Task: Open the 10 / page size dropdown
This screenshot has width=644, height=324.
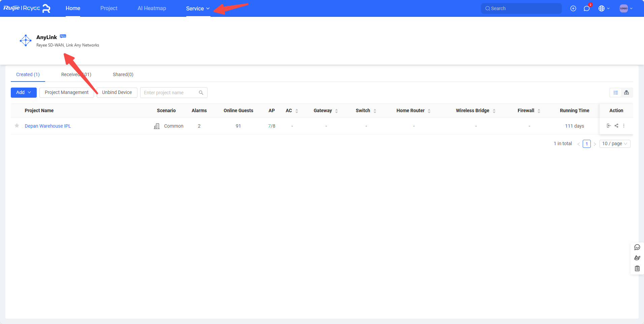Action: [615, 144]
